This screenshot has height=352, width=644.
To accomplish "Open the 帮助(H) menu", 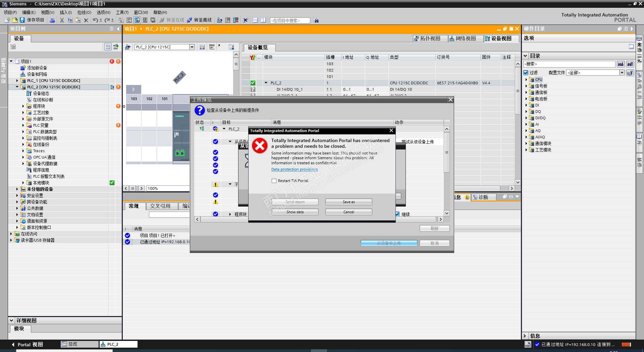I will click(x=160, y=12).
